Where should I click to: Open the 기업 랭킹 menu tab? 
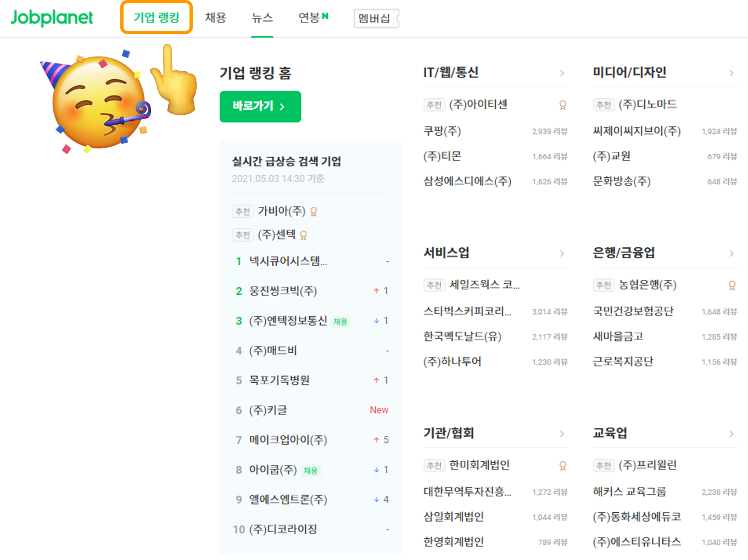[157, 18]
